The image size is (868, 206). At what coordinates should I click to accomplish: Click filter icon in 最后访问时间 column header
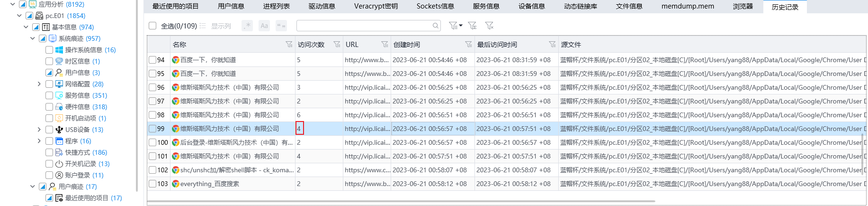[x=552, y=45]
